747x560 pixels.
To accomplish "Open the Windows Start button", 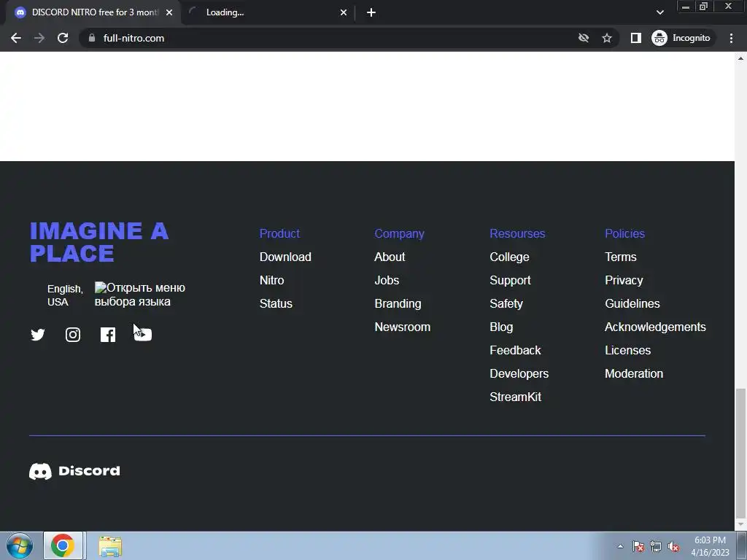I will 20,545.
